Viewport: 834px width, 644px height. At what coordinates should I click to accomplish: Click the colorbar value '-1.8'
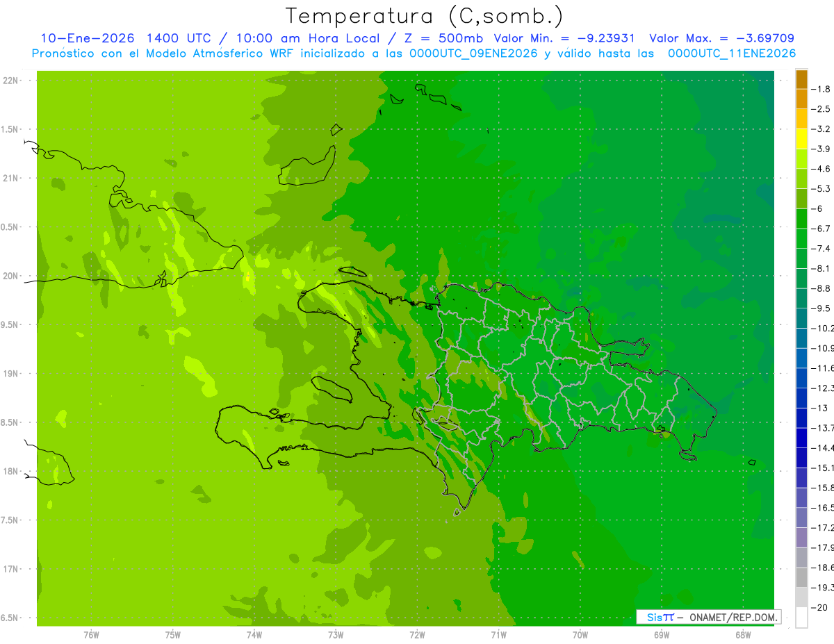tap(821, 89)
